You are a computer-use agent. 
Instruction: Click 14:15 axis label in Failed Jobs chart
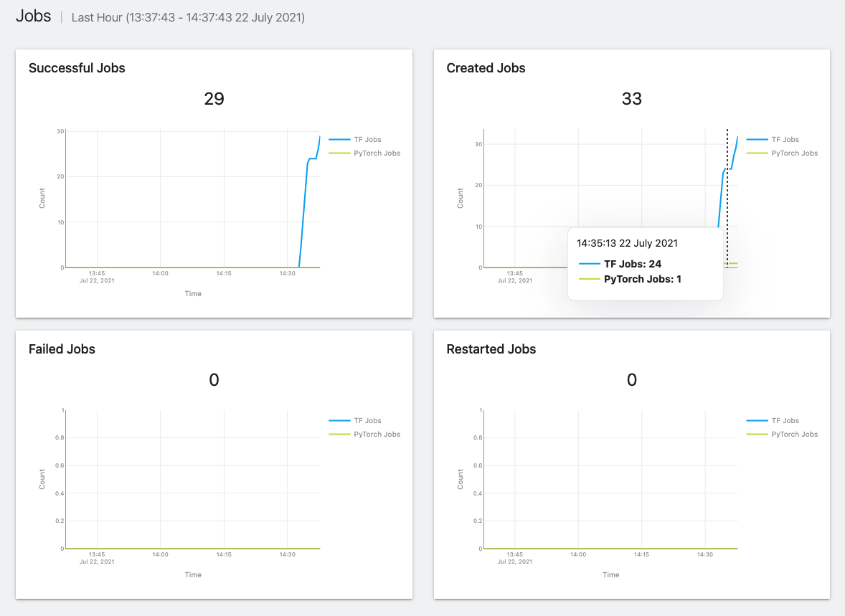(224, 554)
